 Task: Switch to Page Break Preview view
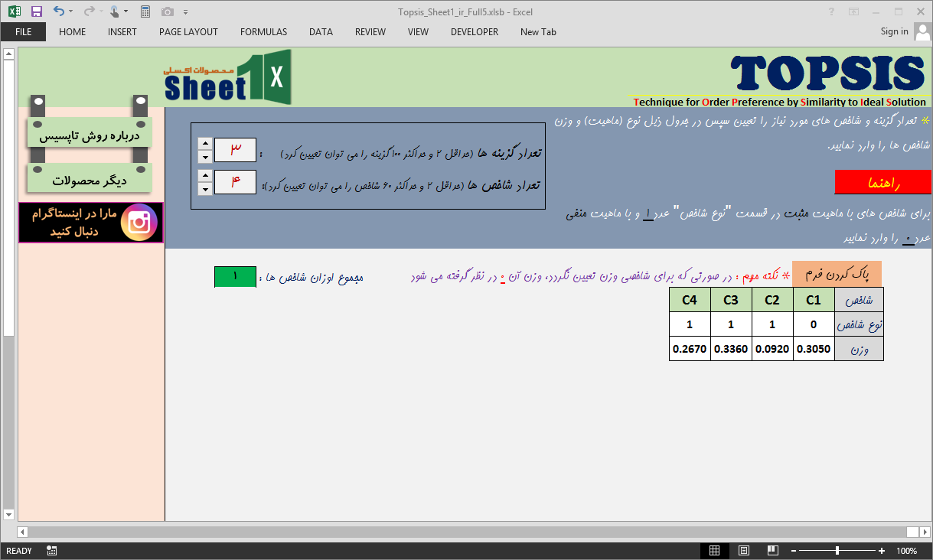click(x=774, y=551)
